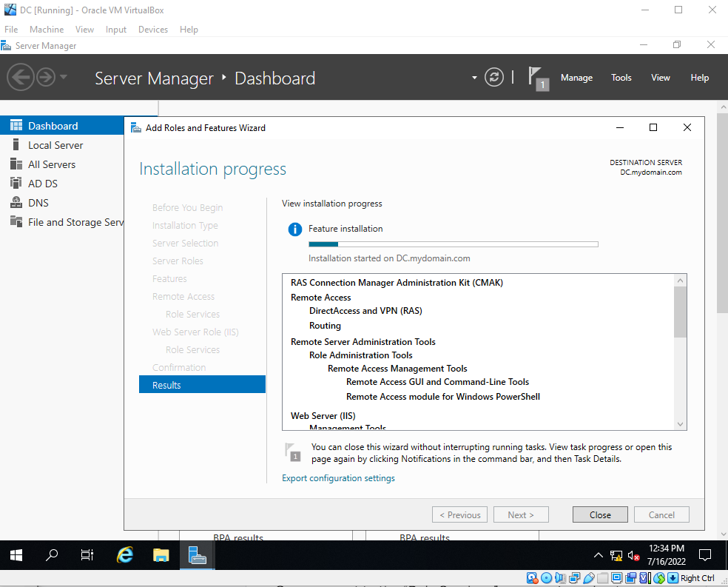Open the Tools menu
This screenshot has width=728, height=587.
pos(621,78)
